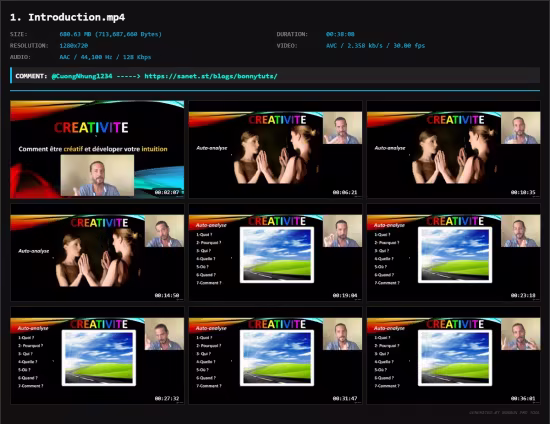Screen dimensions: 550x424
Task: Click the thumbnail timestamped 00:14:50
Action: 97,253
